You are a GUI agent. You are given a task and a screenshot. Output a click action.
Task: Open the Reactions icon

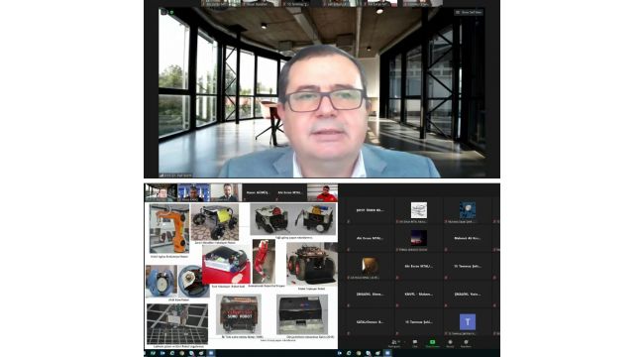pos(466,342)
